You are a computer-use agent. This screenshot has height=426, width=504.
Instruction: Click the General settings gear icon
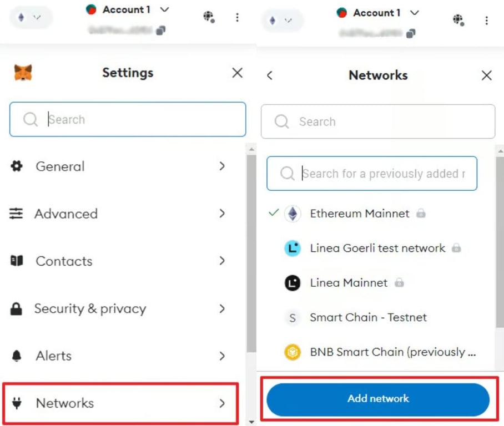pyautogui.click(x=17, y=166)
